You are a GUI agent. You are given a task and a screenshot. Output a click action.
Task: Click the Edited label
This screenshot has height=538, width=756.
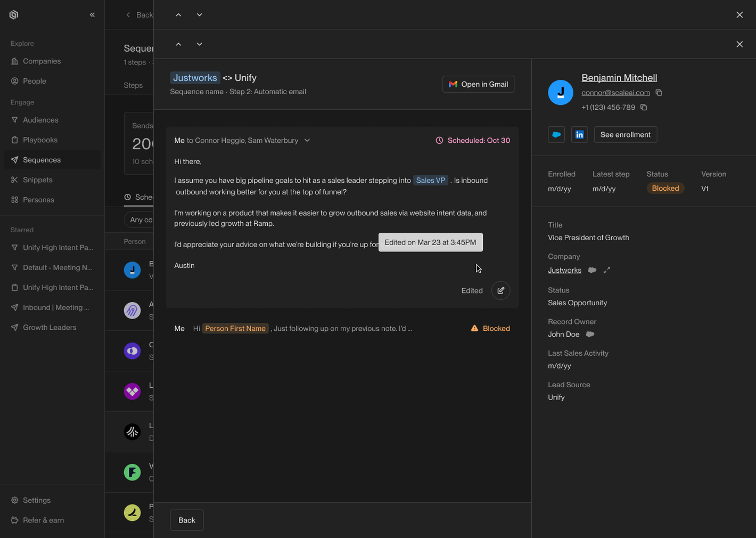point(472,291)
